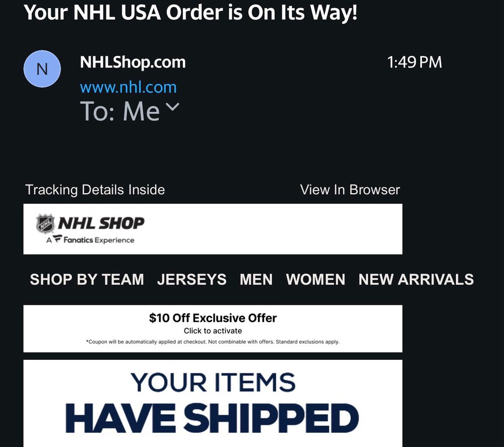Click the 1:49 PM timestamp
This screenshot has height=447, width=504.
414,63
